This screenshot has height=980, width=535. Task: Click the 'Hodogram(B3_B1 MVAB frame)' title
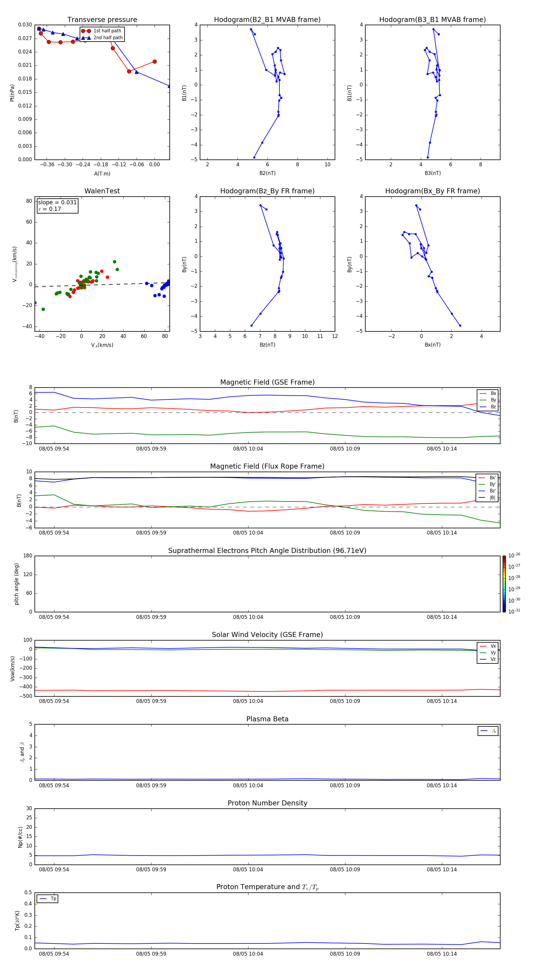point(432,20)
